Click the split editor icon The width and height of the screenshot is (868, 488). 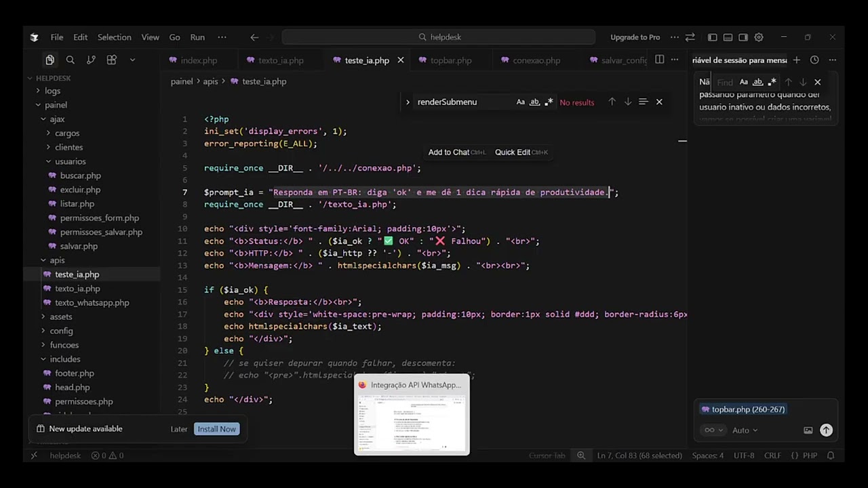659,60
